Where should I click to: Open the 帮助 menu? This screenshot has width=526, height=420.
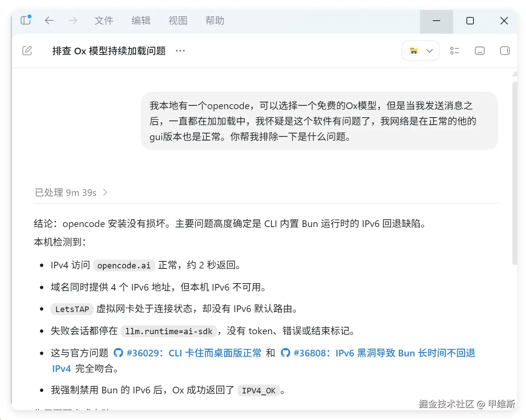(x=215, y=20)
